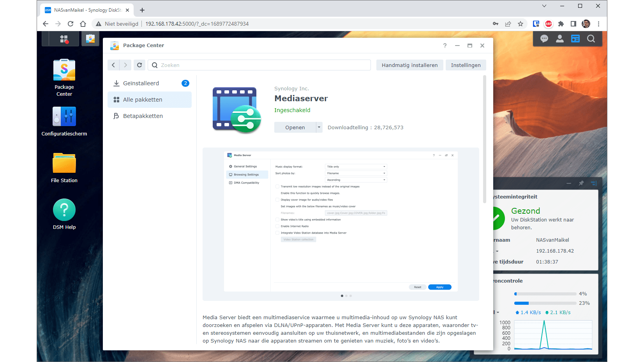The width and height of the screenshot is (644, 362).
Task: Click the browser reload button
Action: coord(71,24)
